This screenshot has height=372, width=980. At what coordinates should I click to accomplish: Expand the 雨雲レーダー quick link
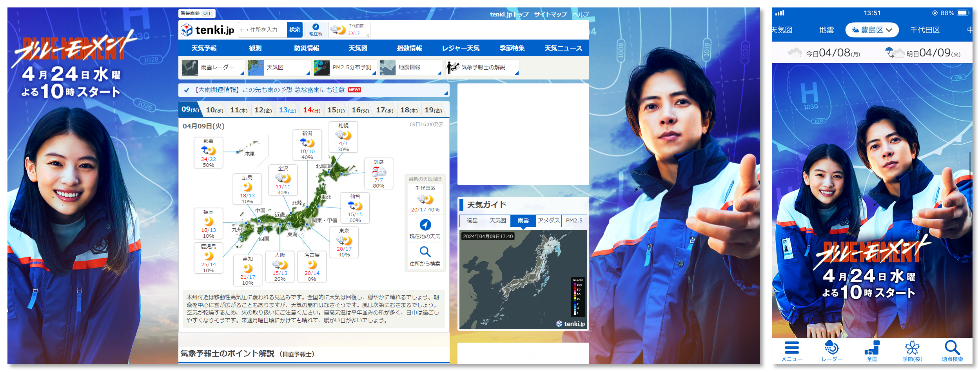click(x=213, y=67)
